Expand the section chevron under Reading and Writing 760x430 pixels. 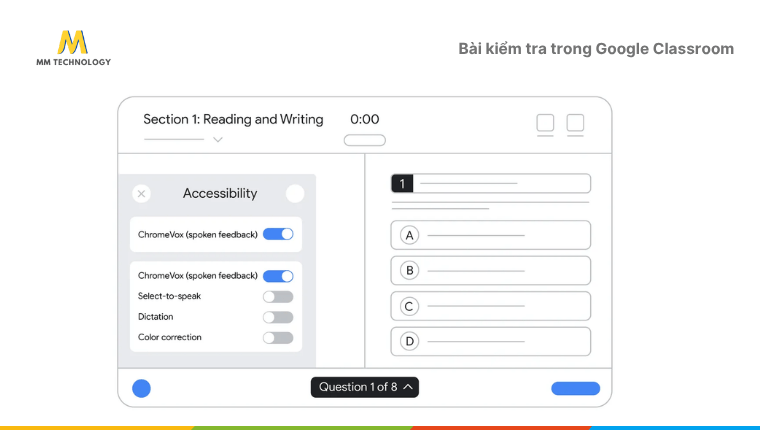[218, 140]
